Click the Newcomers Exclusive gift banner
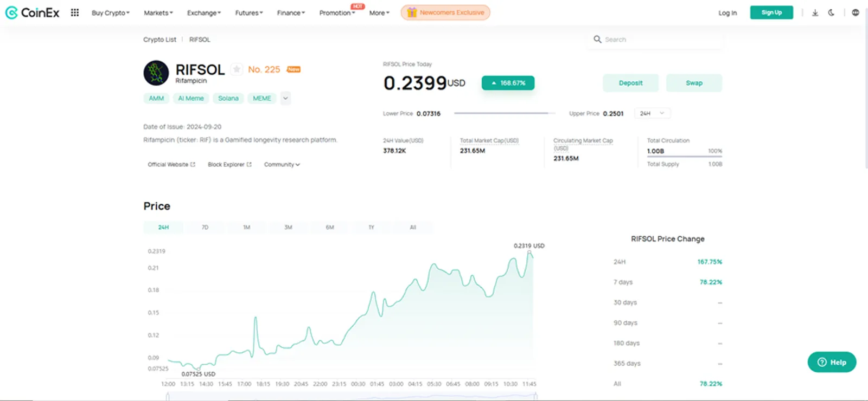Viewport: 868px width, 401px height. [x=445, y=12]
